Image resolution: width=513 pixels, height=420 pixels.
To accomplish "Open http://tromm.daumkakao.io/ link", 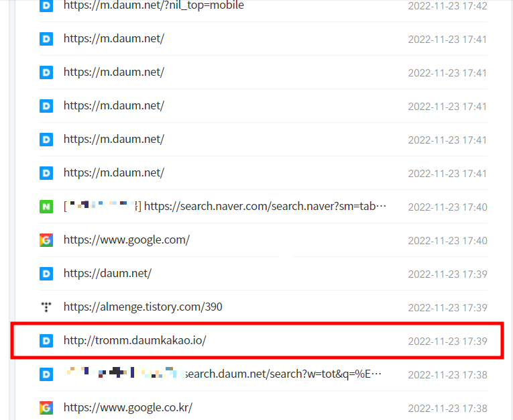I will (135, 340).
